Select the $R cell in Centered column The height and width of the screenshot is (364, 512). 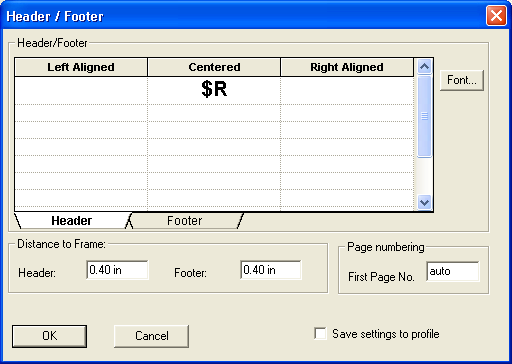(214, 90)
